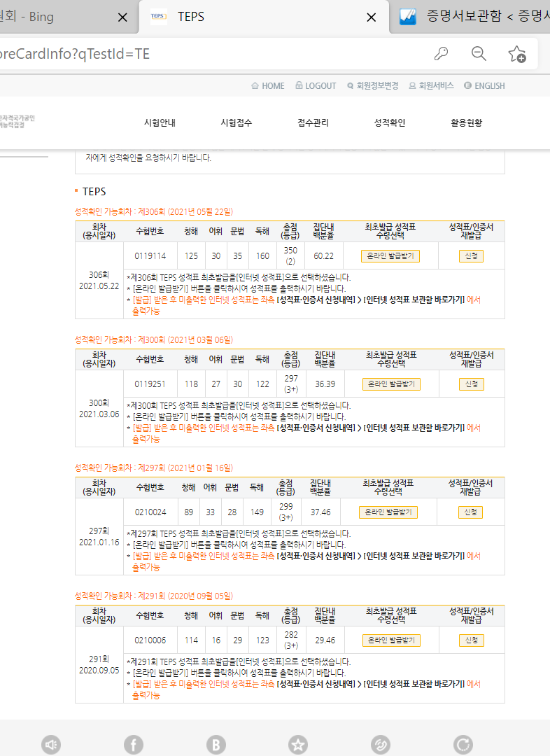Open the 성적확인 menu

[x=390, y=122]
